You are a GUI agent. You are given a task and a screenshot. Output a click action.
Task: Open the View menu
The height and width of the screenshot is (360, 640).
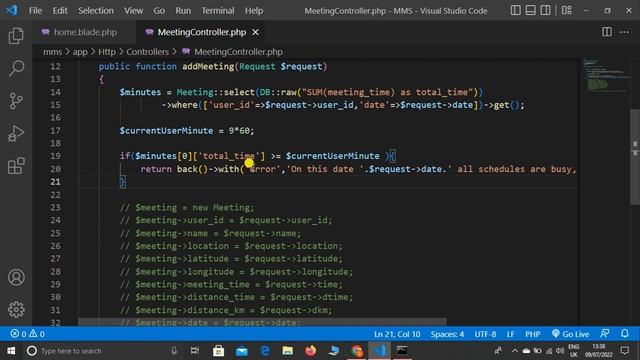pyautogui.click(x=133, y=11)
